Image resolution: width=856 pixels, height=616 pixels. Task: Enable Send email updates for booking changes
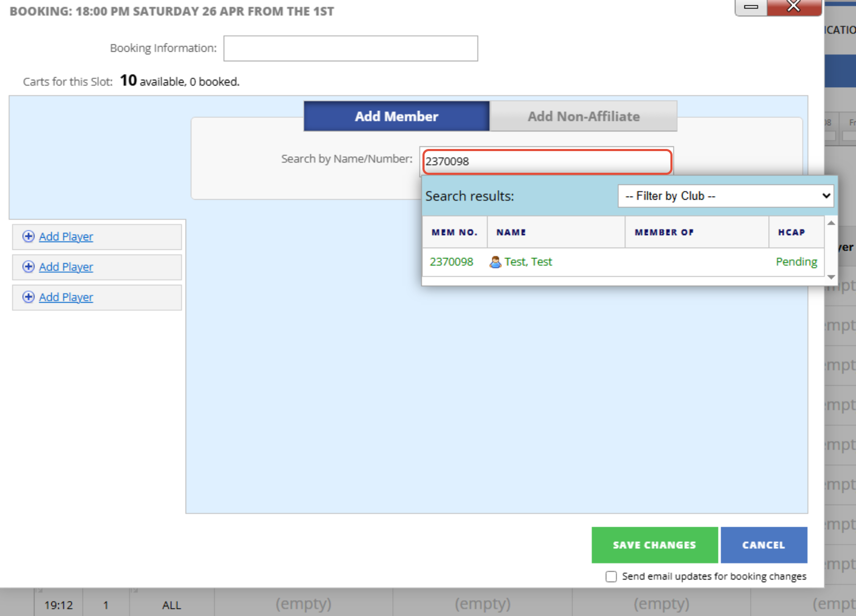click(x=611, y=576)
